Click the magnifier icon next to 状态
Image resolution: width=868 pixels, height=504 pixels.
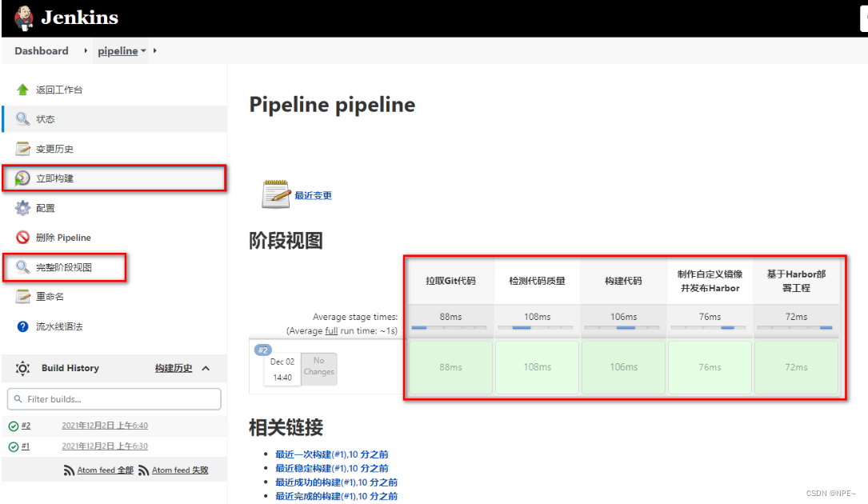point(22,119)
